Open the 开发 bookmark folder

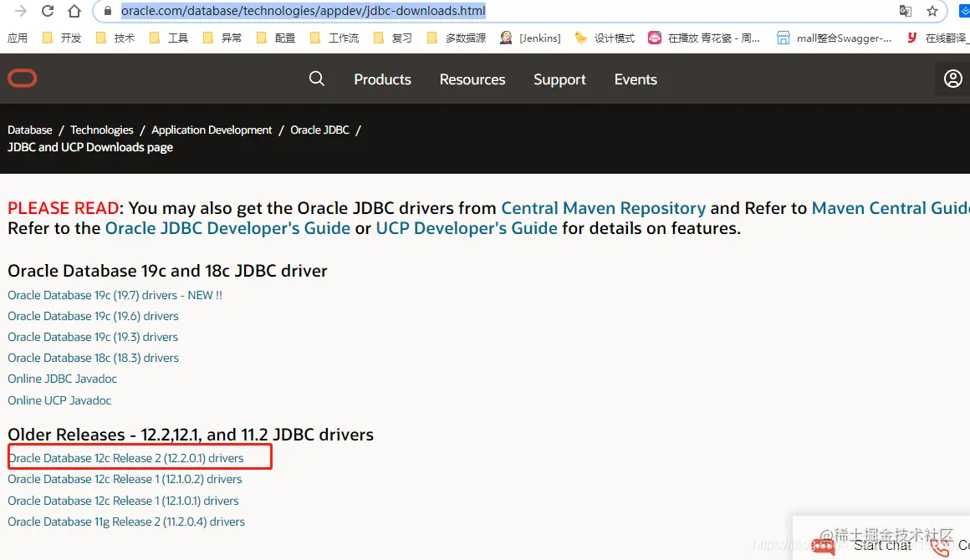coord(62,38)
